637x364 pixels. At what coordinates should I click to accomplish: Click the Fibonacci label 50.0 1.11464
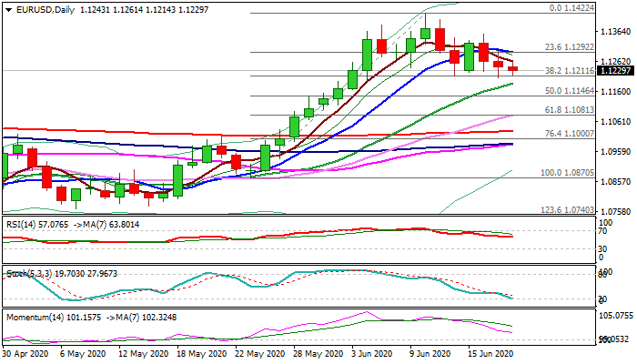570,91
